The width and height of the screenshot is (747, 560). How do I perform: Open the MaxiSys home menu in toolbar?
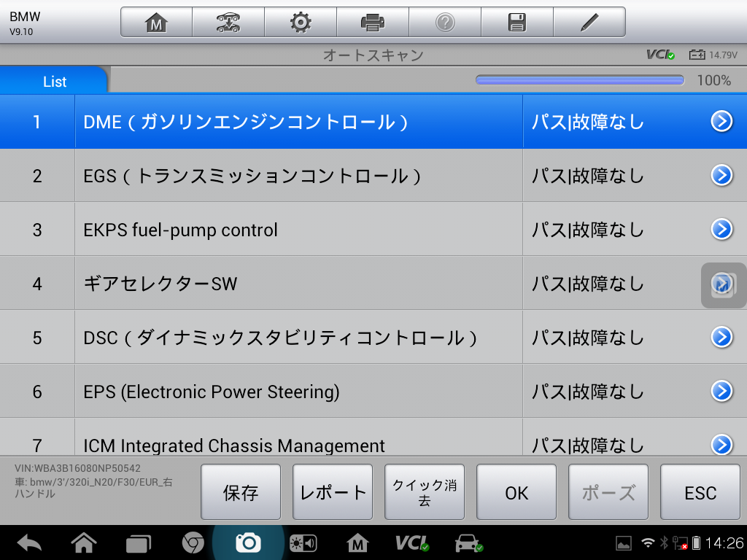click(156, 23)
